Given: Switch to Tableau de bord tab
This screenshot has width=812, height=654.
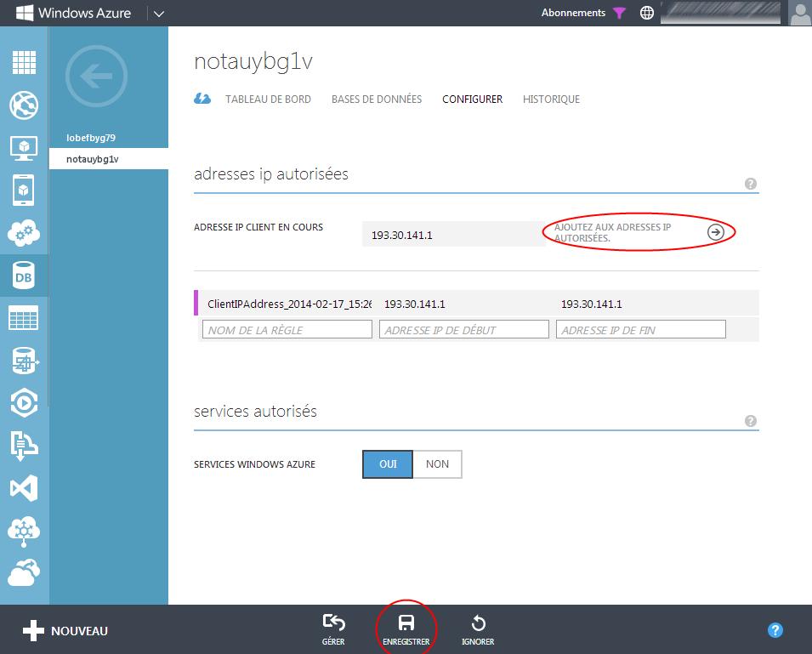Looking at the screenshot, I should click(268, 99).
